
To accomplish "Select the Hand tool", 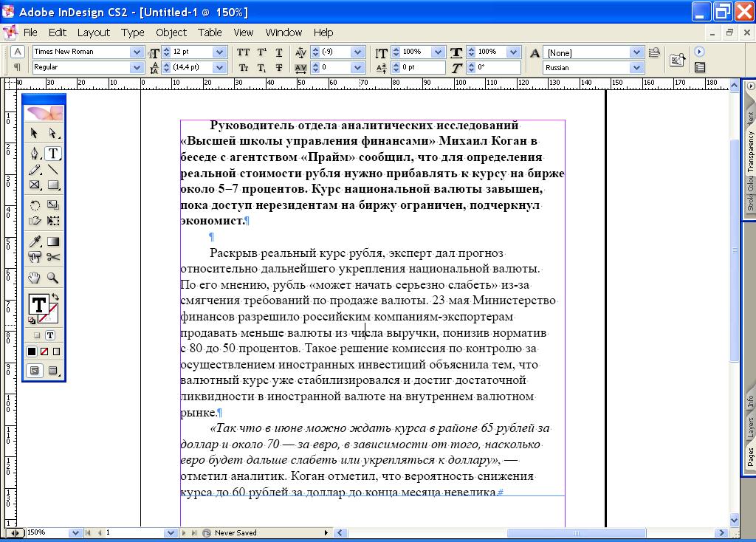I will tap(34, 277).
